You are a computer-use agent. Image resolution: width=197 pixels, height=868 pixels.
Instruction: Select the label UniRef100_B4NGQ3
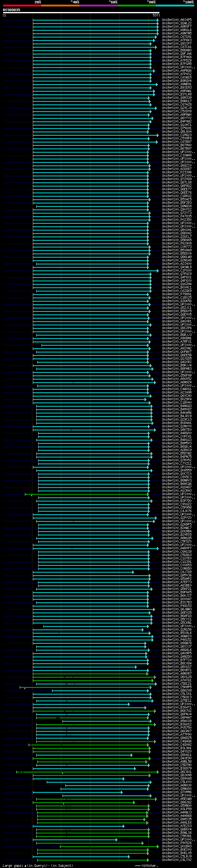[177, 406]
